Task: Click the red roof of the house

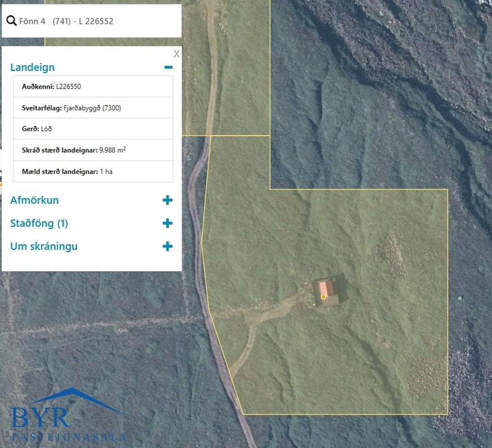Action: pyautogui.click(x=324, y=288)
